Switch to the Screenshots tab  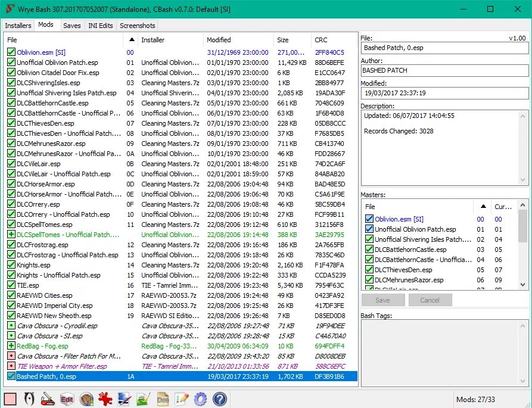(138, 26)
